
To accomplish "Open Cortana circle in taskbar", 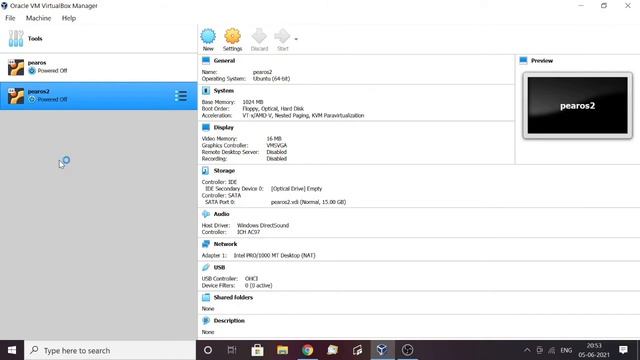I will click(208, 350).
